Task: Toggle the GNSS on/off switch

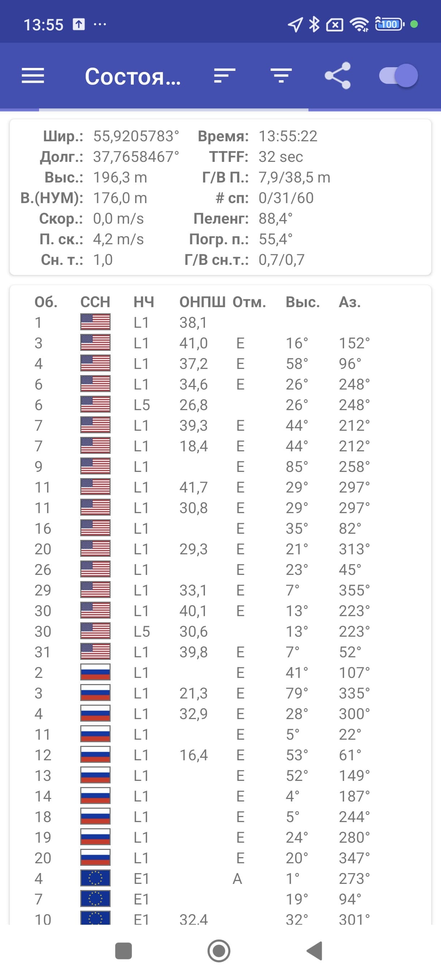Action: (x=398, y=76)
